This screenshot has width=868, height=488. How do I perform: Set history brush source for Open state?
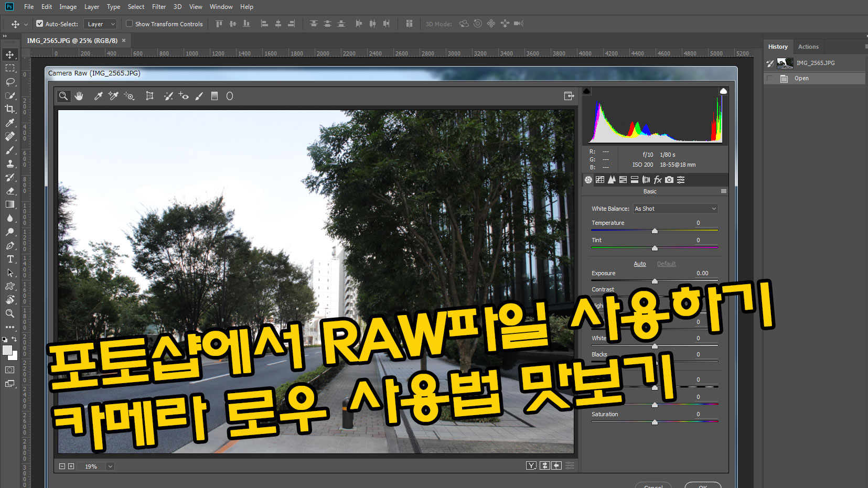[770, 79]
